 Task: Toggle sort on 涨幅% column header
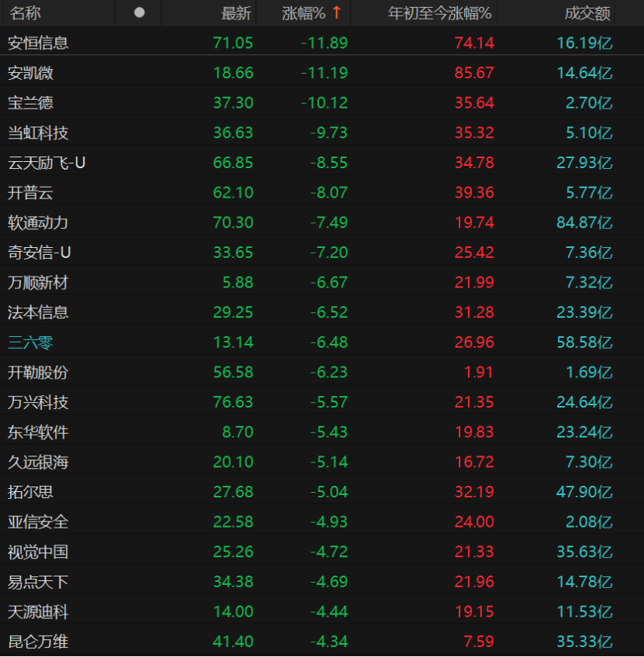pyautogui.click(x=304, y=13)
